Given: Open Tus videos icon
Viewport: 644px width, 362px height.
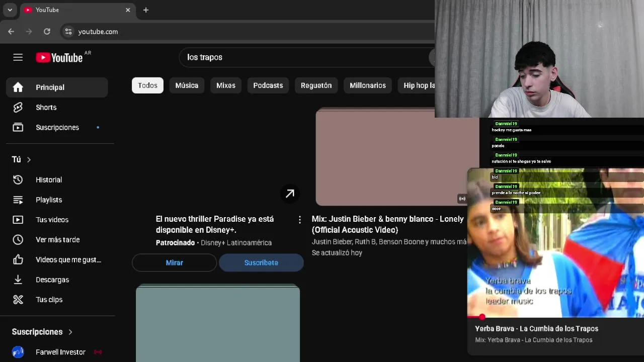Looking at the screenshot, I should pos(18,220).
